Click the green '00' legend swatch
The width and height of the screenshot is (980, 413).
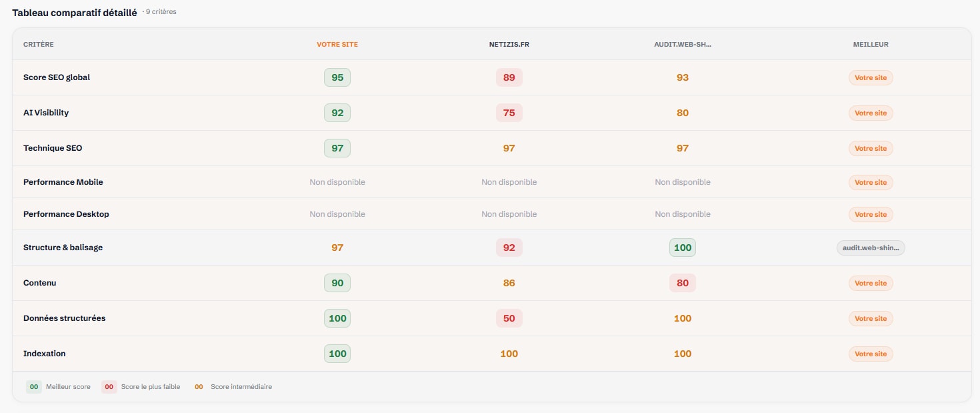click(x=33, y=386)
